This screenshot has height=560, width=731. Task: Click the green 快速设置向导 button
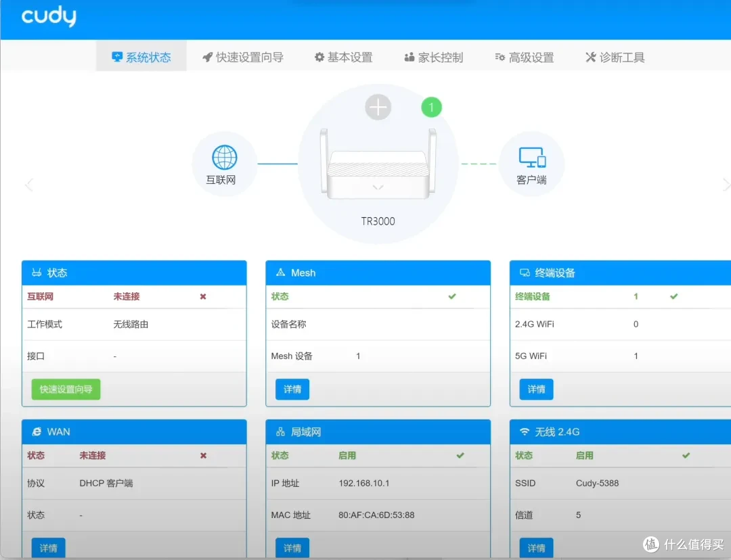[66, 389]
